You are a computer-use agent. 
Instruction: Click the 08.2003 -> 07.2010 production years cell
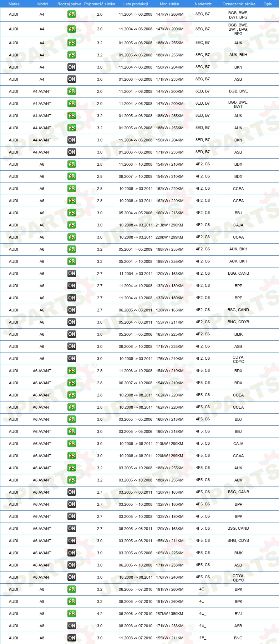click(x=136, y=626)
